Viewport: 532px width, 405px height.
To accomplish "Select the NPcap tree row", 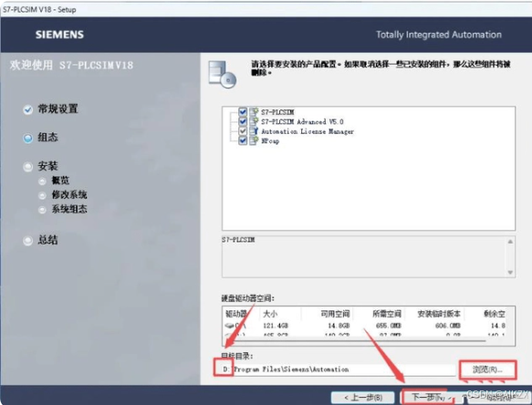I will pos(270,140).
